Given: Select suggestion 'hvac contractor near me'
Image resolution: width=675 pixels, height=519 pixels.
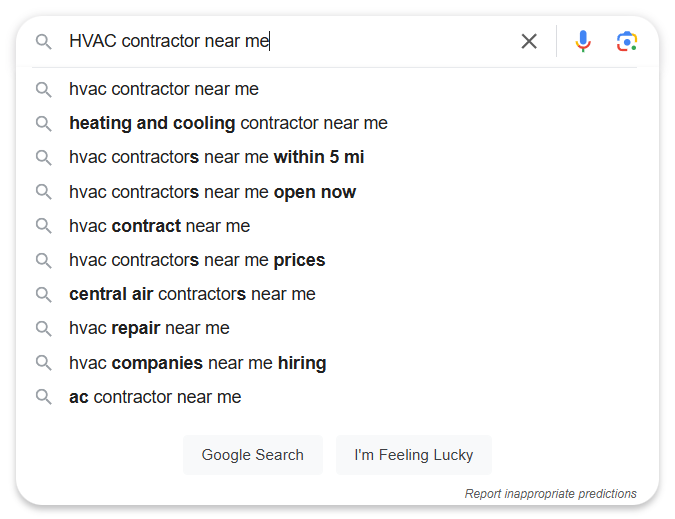Looking at the screenshot, I should coord(337,90).
